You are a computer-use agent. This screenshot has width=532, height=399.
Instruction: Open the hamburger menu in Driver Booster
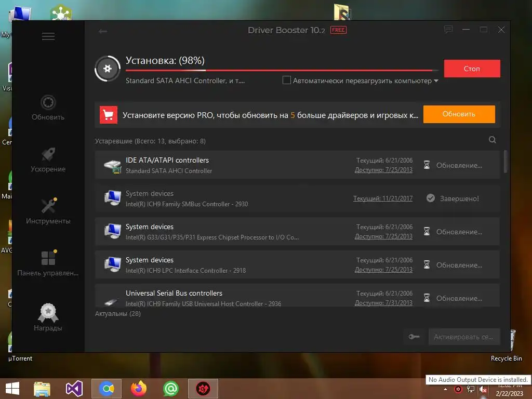48,36
